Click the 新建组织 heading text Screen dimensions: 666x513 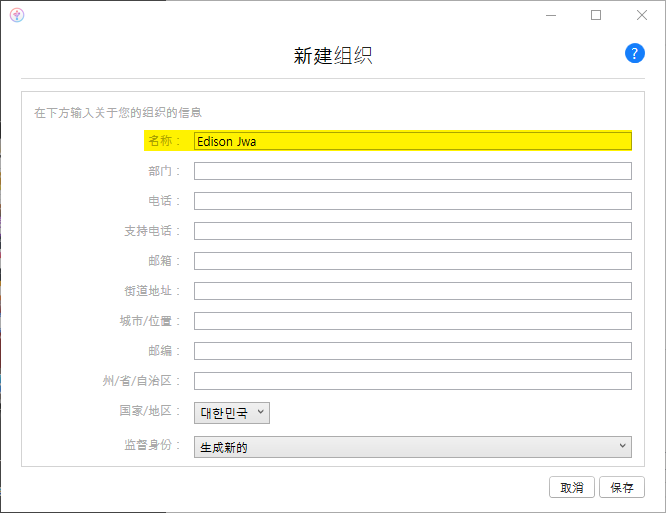click(x=333, y=56)
